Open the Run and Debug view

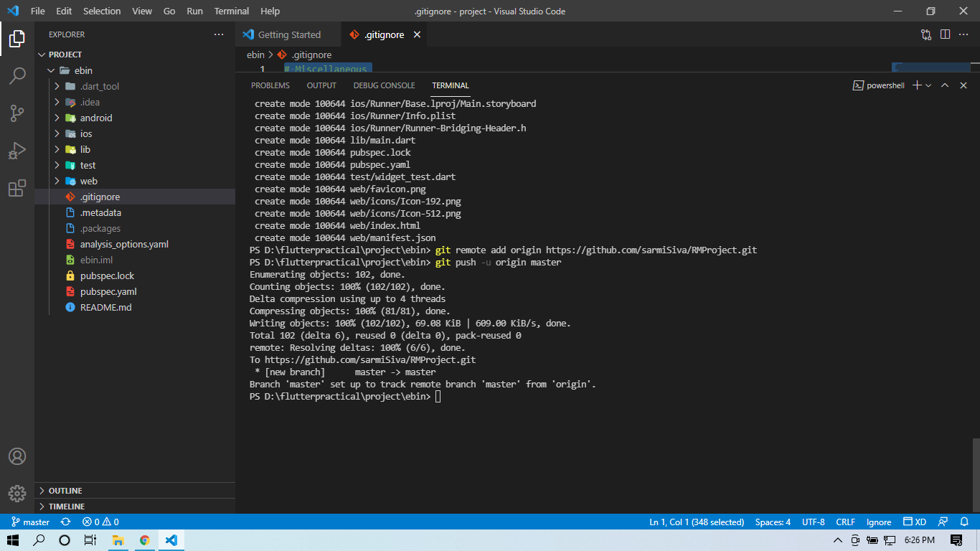click(17, 151)
